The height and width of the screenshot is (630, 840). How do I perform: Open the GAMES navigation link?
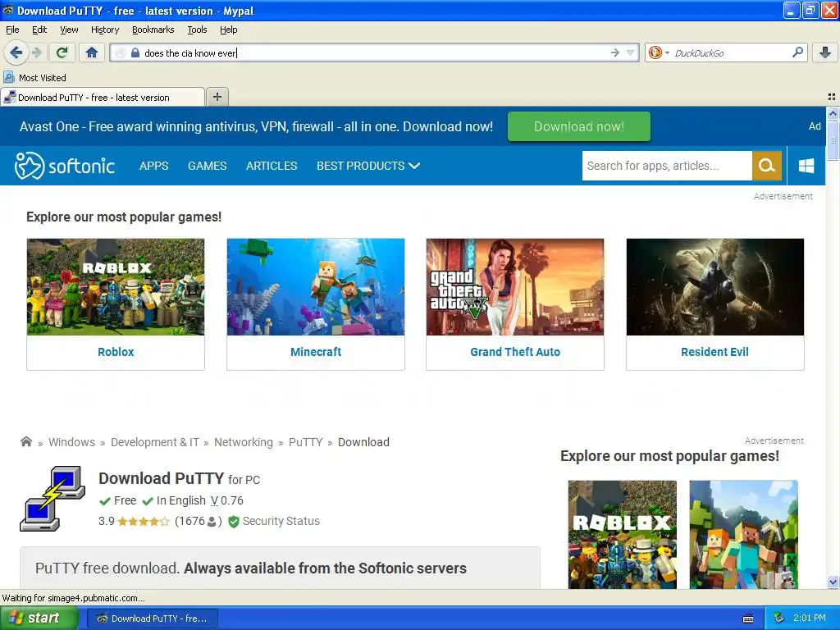(x=208, y=166)
